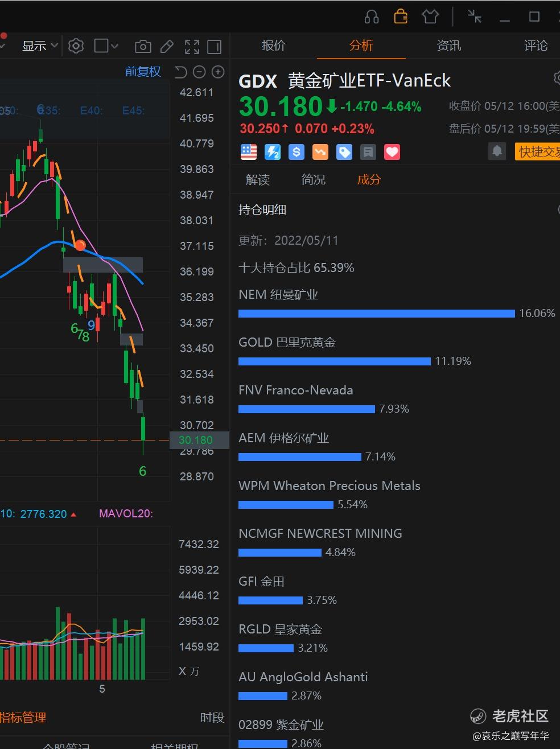Expand chart to fullscreen
Screen dimensions: 560x749
[192, 47]
